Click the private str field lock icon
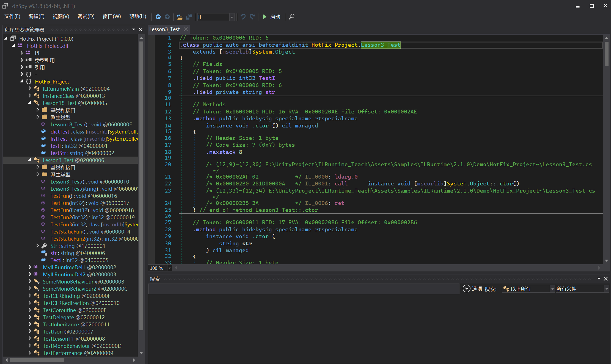The width and height of the screenshot is (611, 364). click(44, 253)
